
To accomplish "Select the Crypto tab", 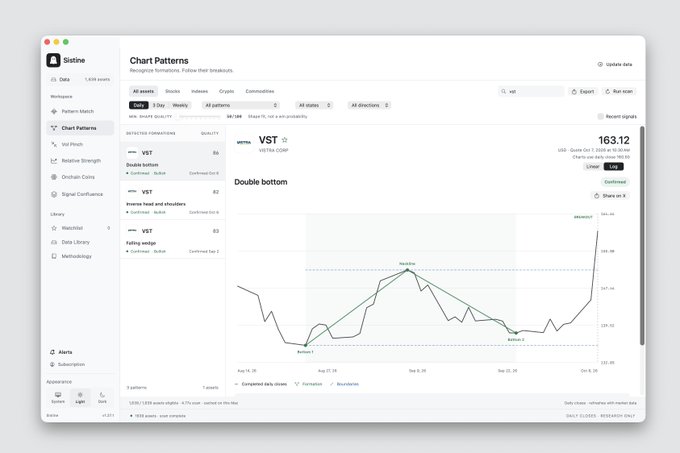I will tap(226, 91).
